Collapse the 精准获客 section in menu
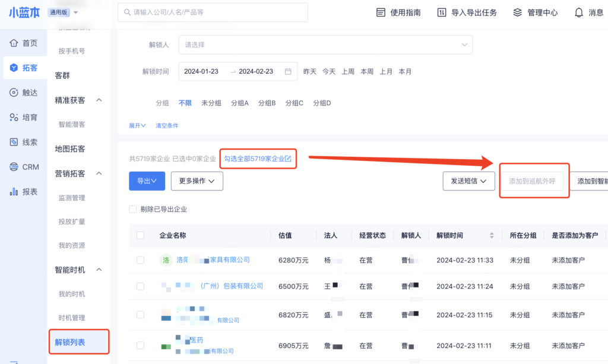 [x=99, y=100]
